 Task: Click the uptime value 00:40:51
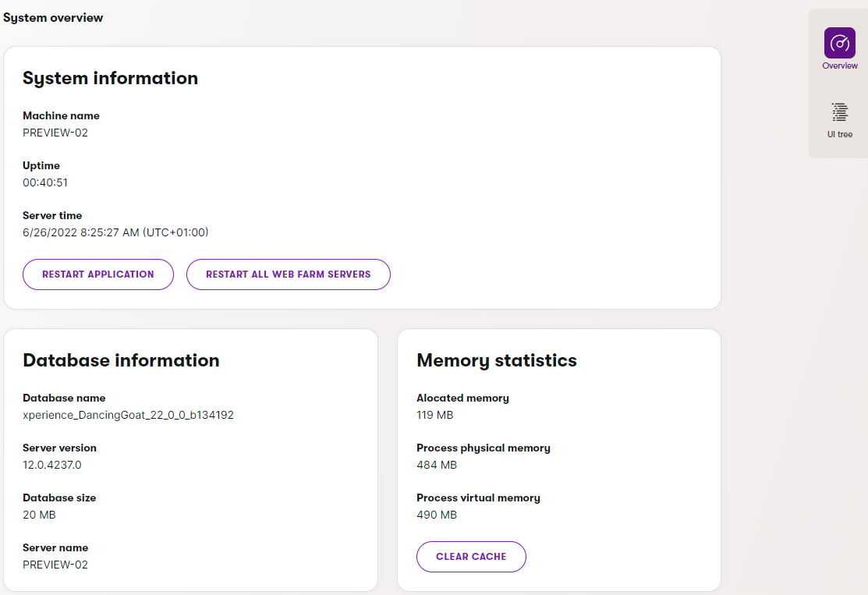(45, 182)
